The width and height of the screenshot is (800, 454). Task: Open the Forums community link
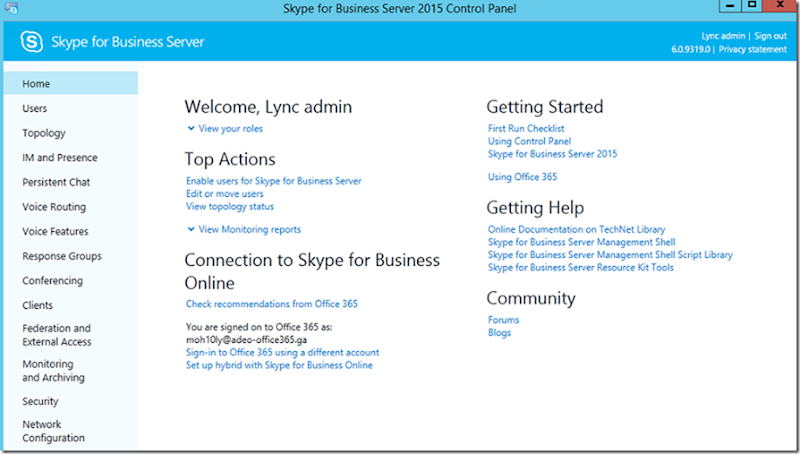503,320
